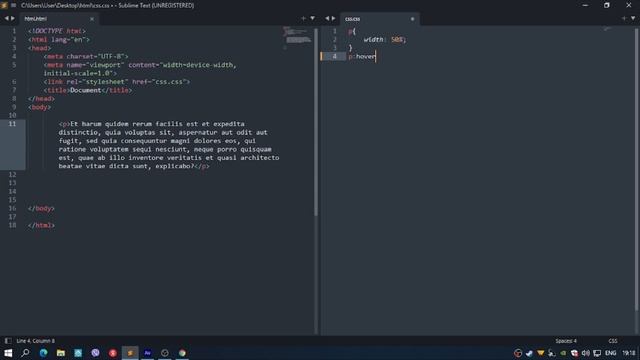Go to previous tab in left pane

[6, 18]
